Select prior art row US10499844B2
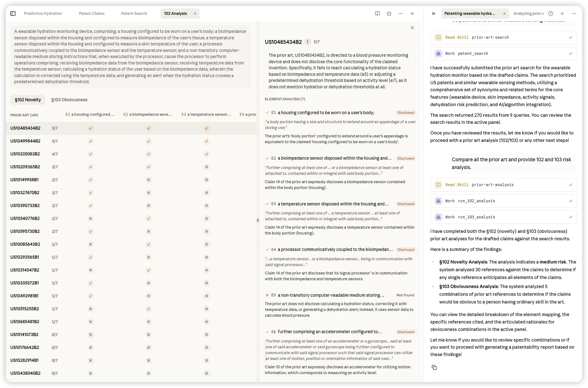Screen dimensions: 588x388 coord(131,141)
